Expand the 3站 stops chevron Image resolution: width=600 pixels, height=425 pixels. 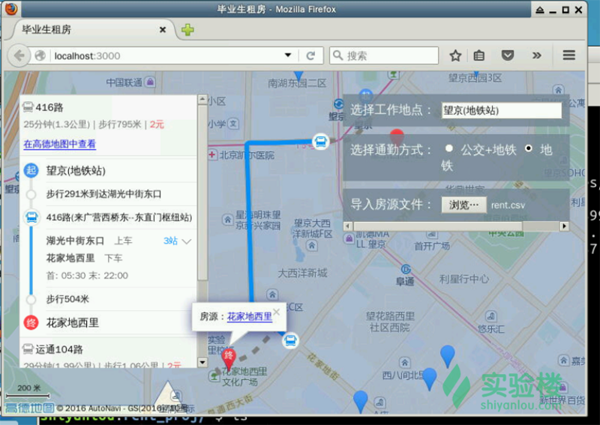[187, 241]
